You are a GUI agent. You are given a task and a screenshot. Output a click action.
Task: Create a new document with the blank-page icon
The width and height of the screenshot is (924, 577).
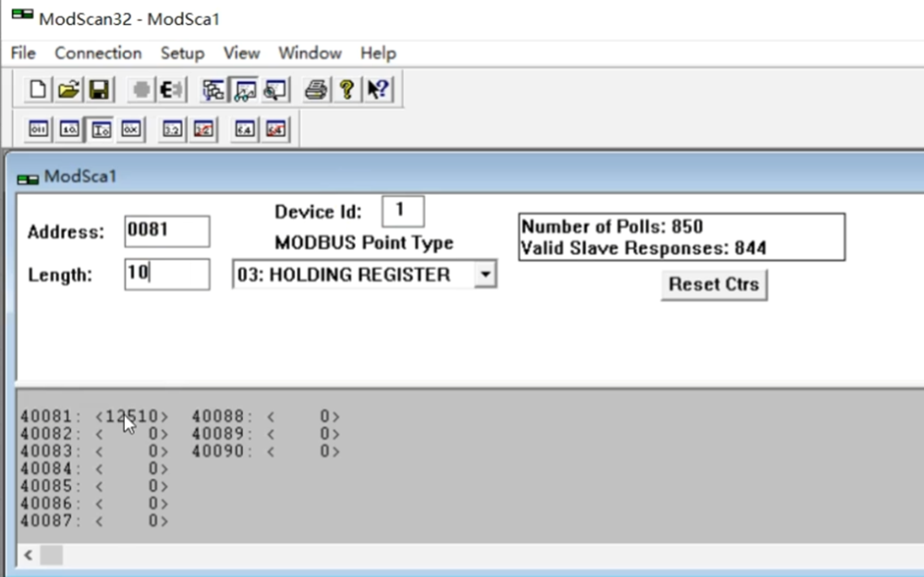point(38,90)
